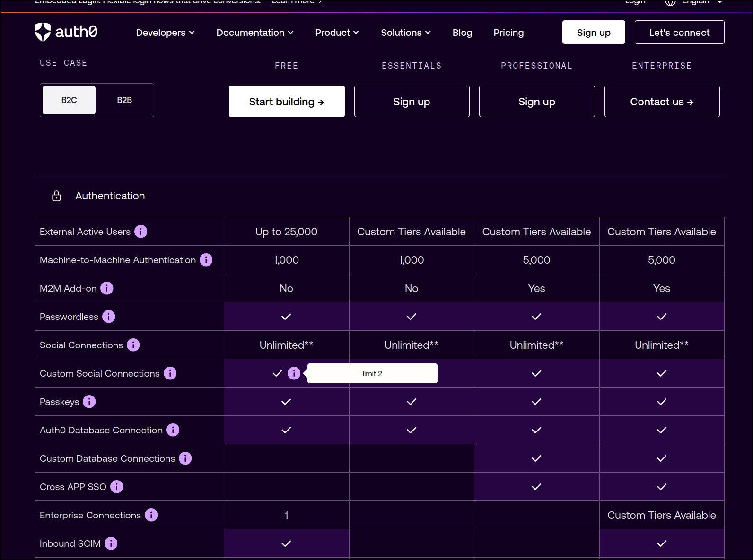Select the B2B use case
This screenshot has height=560, width=753.
pyautogui.click(x=124, y=100)
